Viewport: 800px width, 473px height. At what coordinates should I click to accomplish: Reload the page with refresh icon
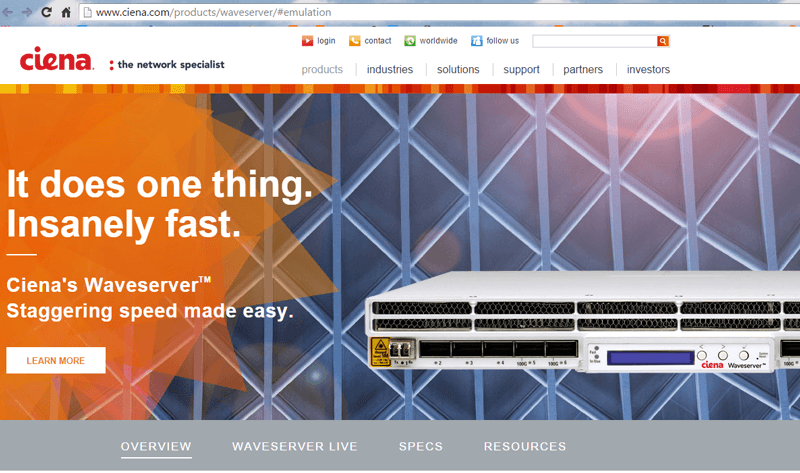[46, 12]
